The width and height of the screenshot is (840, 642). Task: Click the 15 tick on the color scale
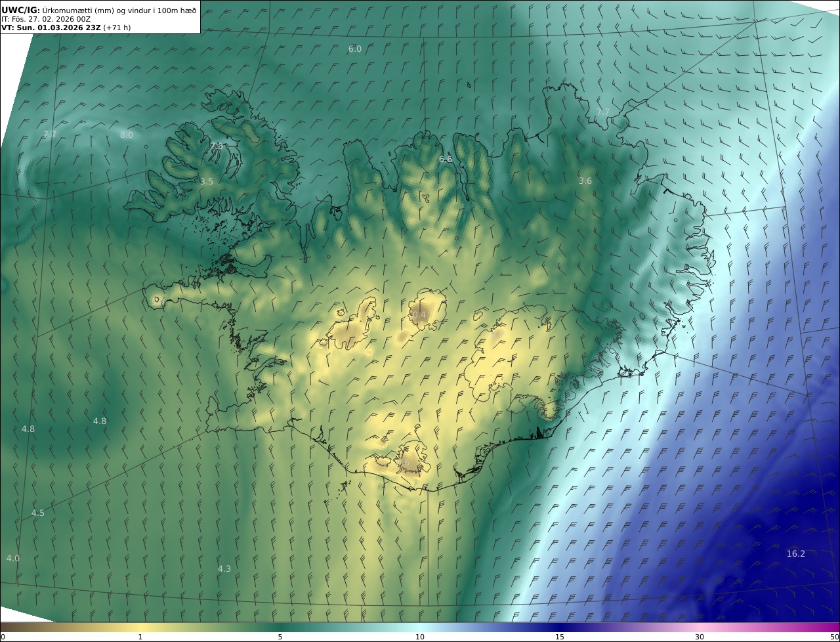[x=560, y=637]
